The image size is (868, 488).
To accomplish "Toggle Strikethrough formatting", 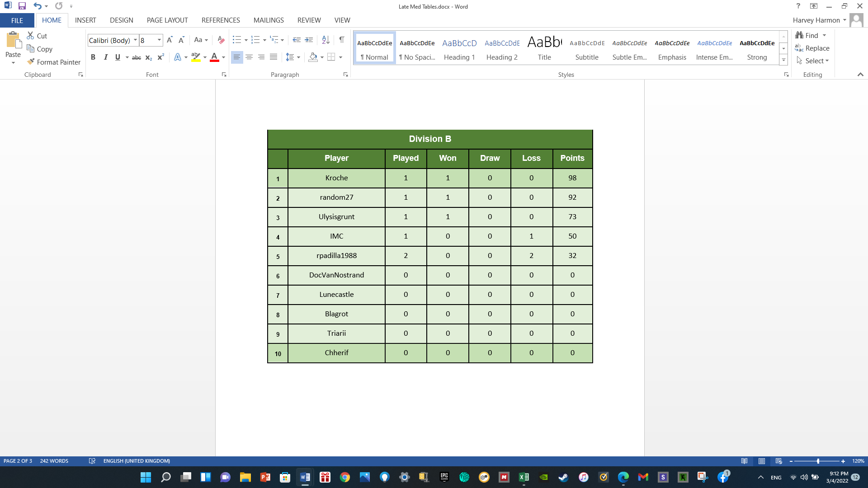I will click(x=137, y=57).
